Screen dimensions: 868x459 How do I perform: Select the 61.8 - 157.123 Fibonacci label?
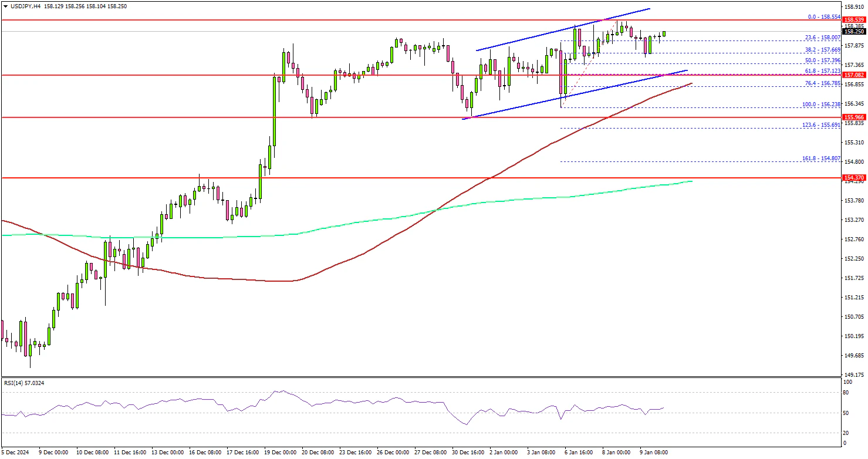click(x=824, y=70)
